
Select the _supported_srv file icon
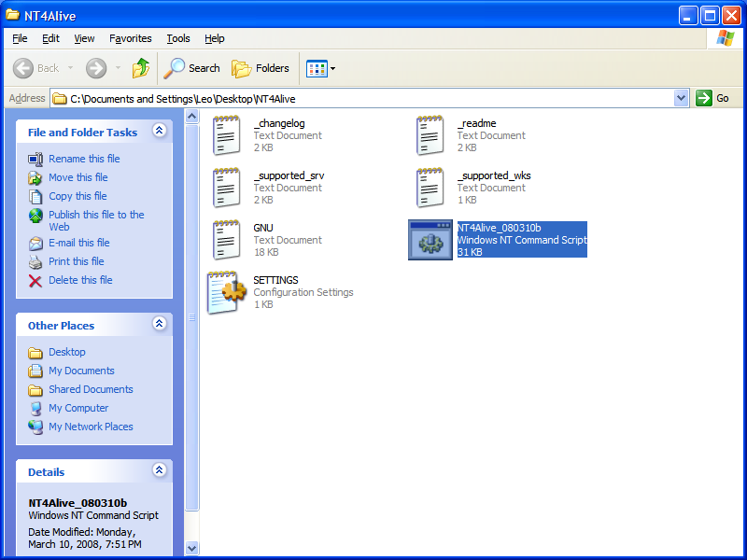pyautogui.click(x=226, y=188)
